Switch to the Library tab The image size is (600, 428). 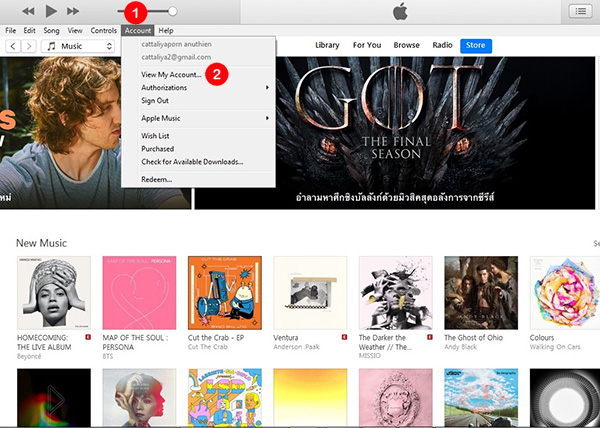pos(327,45)
